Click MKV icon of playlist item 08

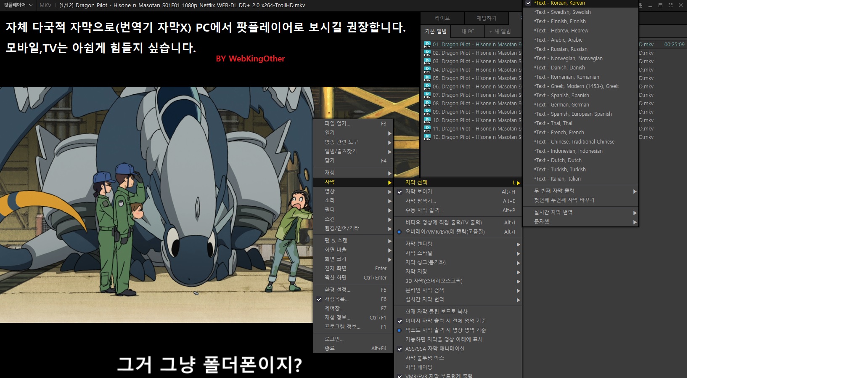427,103
